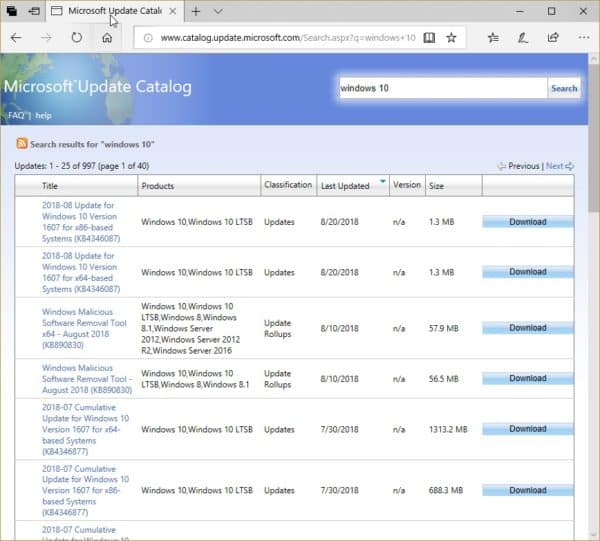The image size is (600, 541).
Task: Click the catalog search box
Action: (x=443, y=88)
